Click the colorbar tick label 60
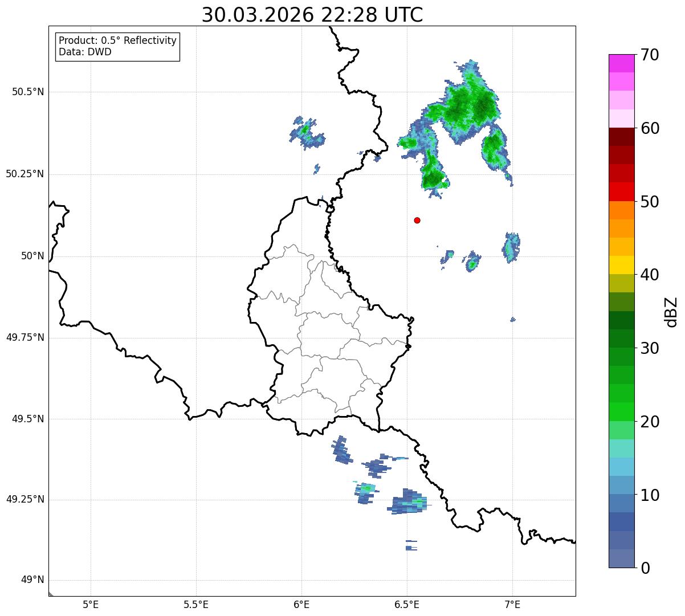This screenshot has width=685, height=616. pyautogui.click(x=650, y=128)
